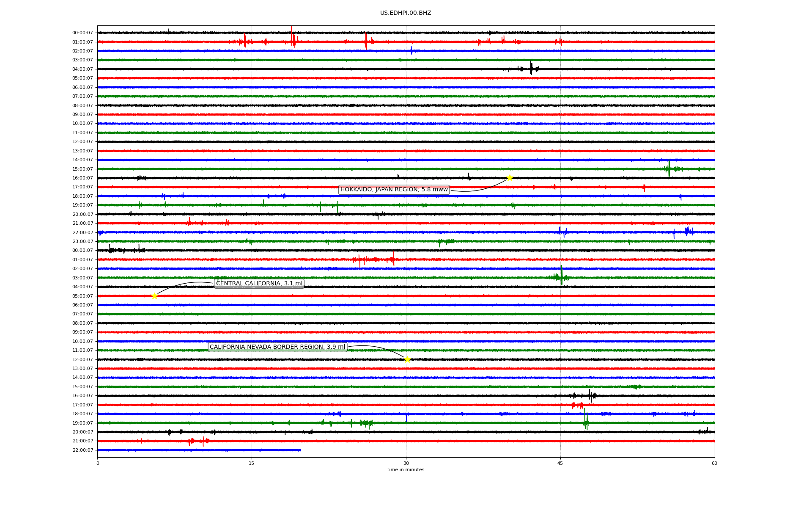Click the HOKKAIDO, JAPAN REGION 5.8 mww label
Image resolution: width=812 pixels, height=508 pixels.
[394, 190]
